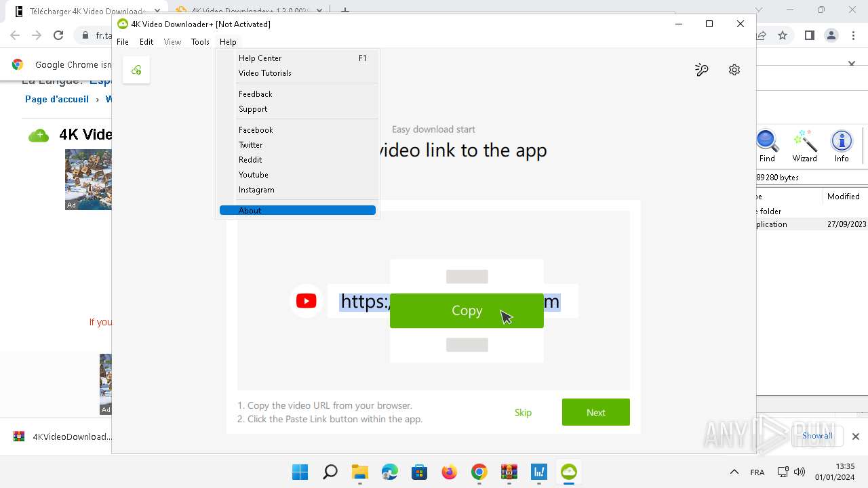Image resolution: width=868 pixels, height=488 pixels.
Task: Sort by the Modified column header
Action: [x=844, y=197]
